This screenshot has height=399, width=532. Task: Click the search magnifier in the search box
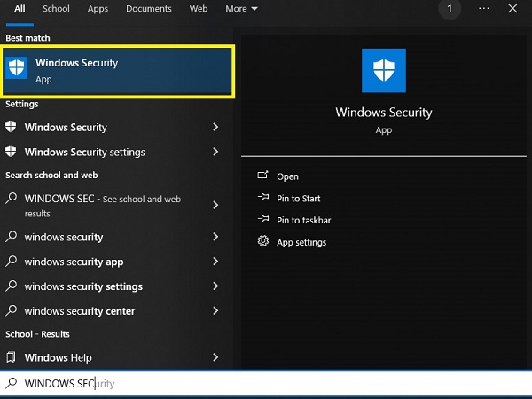coord(12,383)
